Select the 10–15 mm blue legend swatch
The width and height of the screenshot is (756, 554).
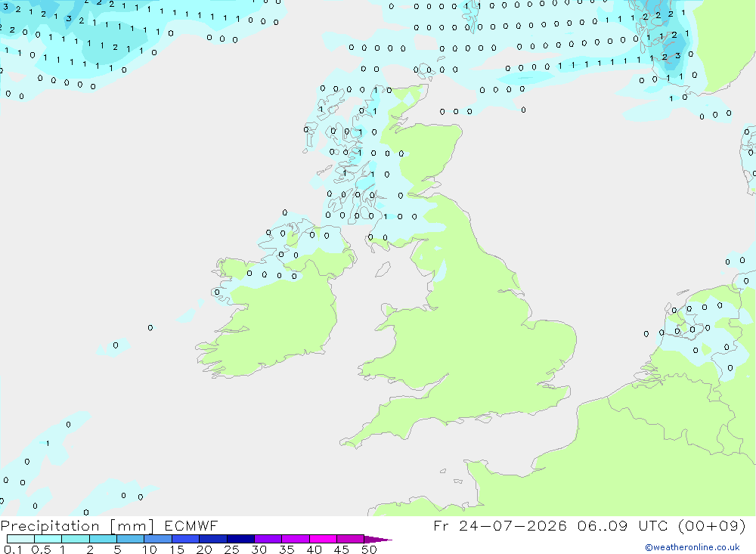point(158,539)
